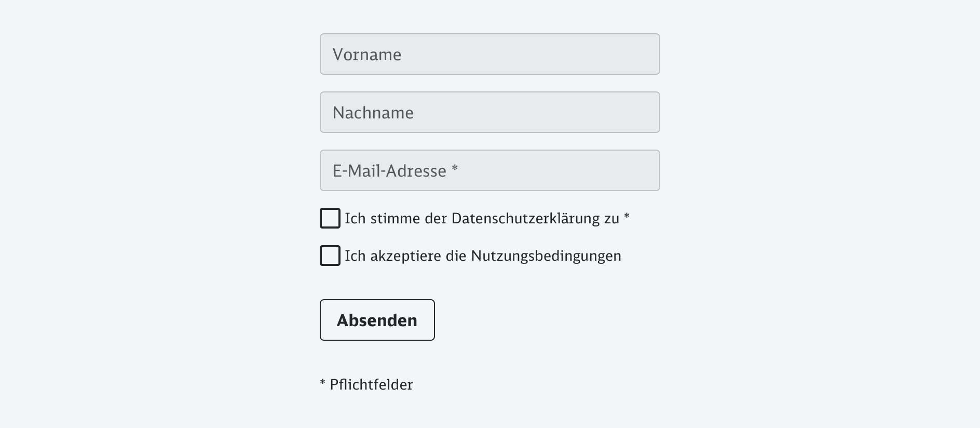This screenshot has width=980, height=428.
Task: Click the 'Vorname' placeholder text
Action: tap(367, 55)
